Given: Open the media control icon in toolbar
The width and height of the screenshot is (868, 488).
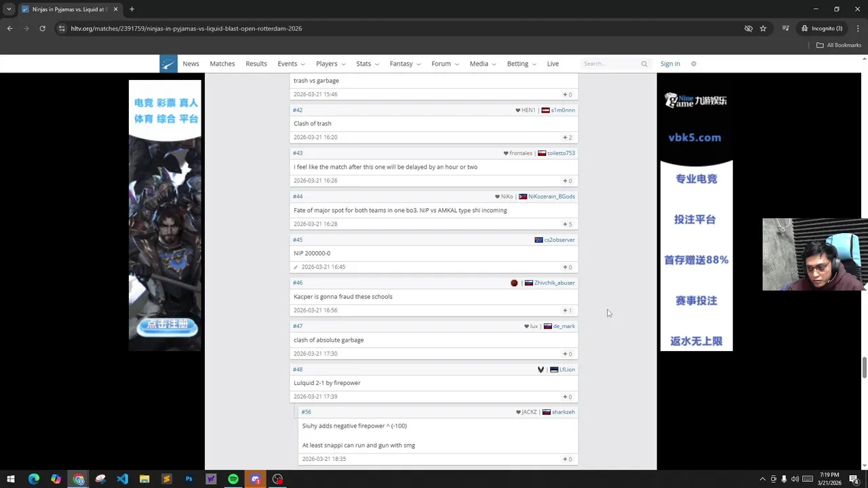Looking at the screenshot, I should click(x=785, y=28).
